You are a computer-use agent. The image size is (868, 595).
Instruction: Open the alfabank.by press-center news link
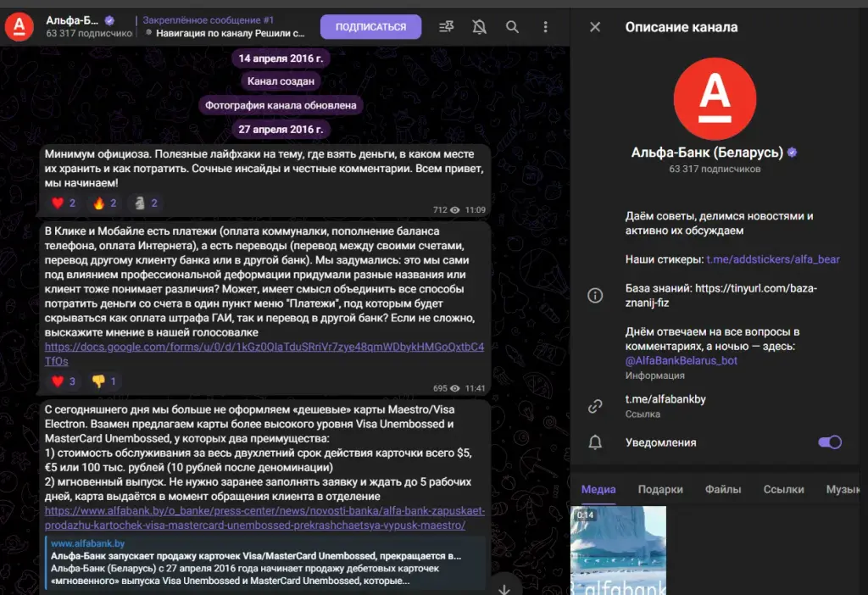[264, 518]
